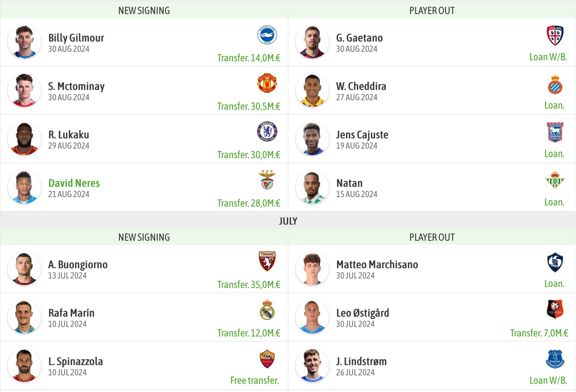This screenshot has height=392, width=576.
Task: Select the Torino FC badge
Action: point(267,261)
